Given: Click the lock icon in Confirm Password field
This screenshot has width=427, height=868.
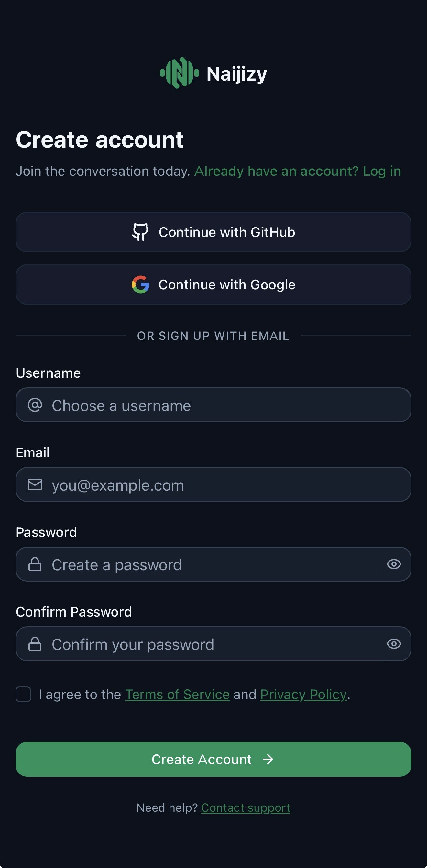Looking at the screenshot, I should pyautogui.click(x=35, y=644).
